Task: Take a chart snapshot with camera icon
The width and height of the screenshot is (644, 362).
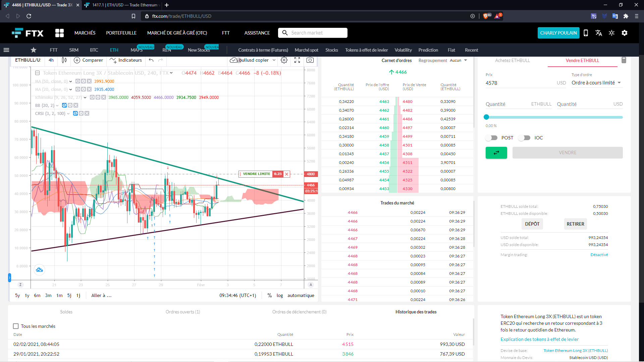Action: tap(310, 60)
